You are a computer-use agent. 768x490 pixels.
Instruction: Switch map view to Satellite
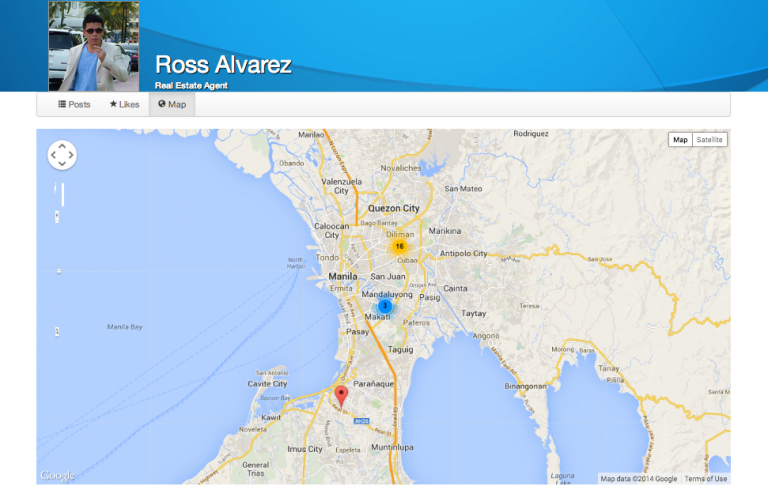click(x=709, y=140)
